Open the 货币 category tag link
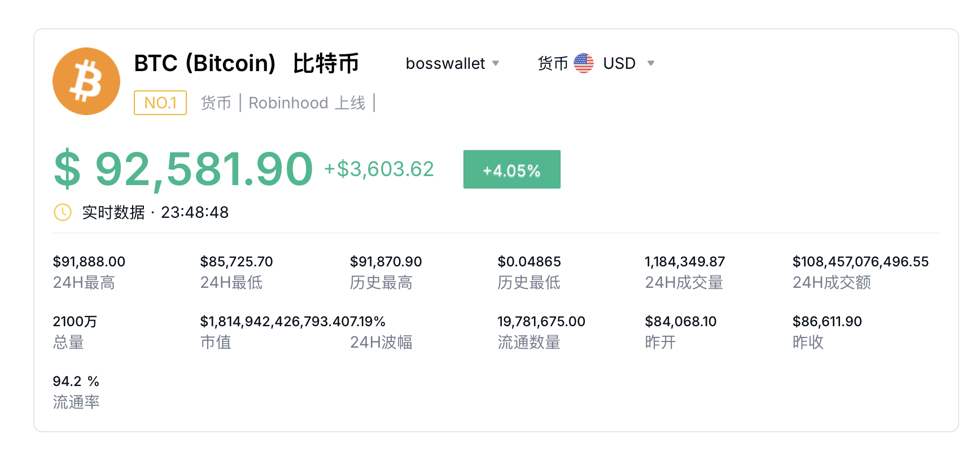The height and width of the screenshot is (456, 980). pyautogui.click(x=216, y=103)
